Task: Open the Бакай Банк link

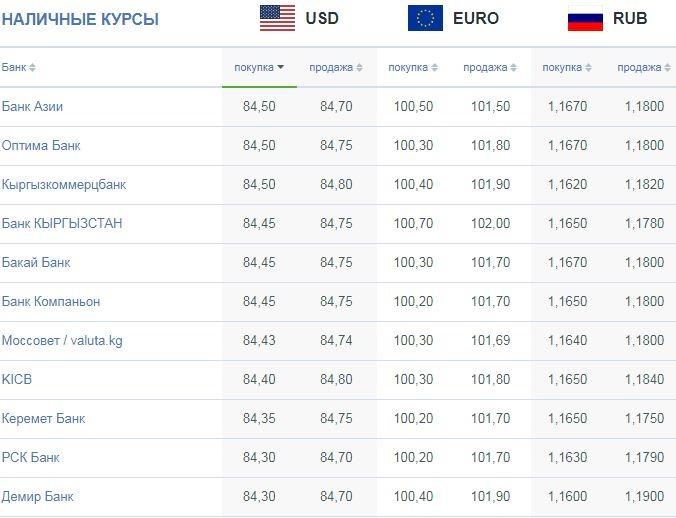Action: (36, 262)
